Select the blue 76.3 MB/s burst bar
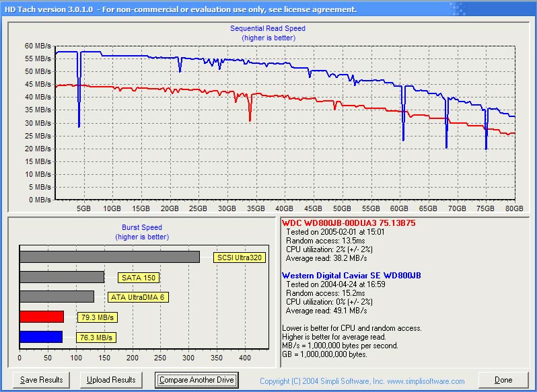The height and width of the screenshot is (392, 537). (x=41, y=337)
